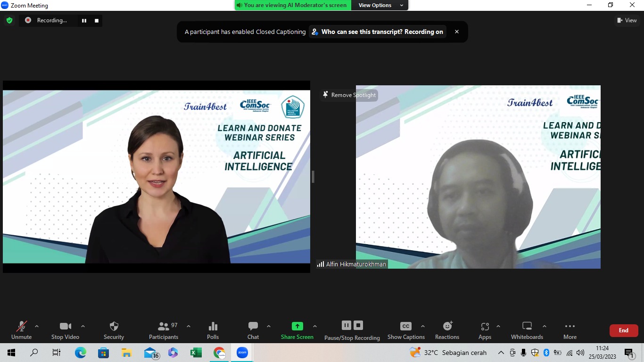Click the red End button
644x362 pixels.
623,330
